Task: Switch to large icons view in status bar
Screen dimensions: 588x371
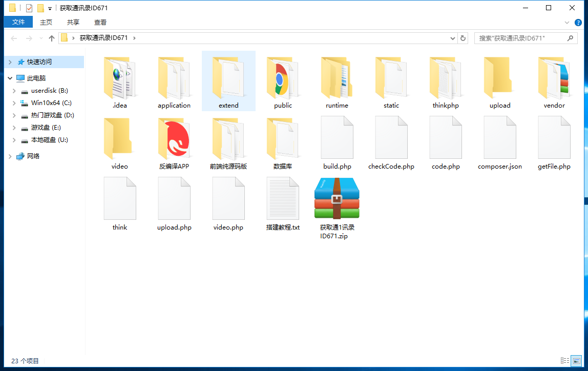Action: pos(576,361)
